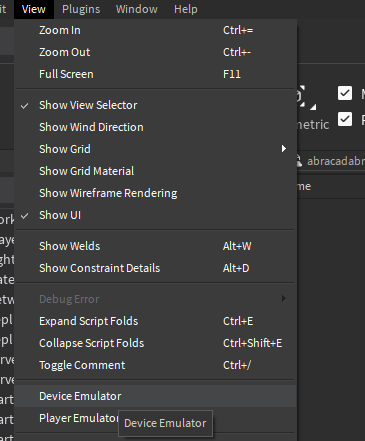This screenshot has width=365, height=441.
Task: Click the camera view icon above metric label
Action: [301, 96]
